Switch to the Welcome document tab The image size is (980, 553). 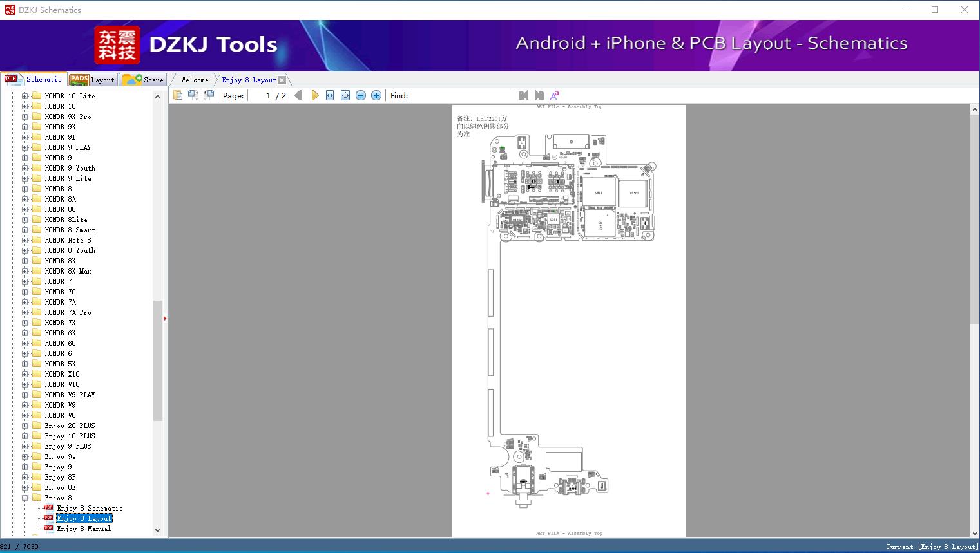click(x=194, y=80)
